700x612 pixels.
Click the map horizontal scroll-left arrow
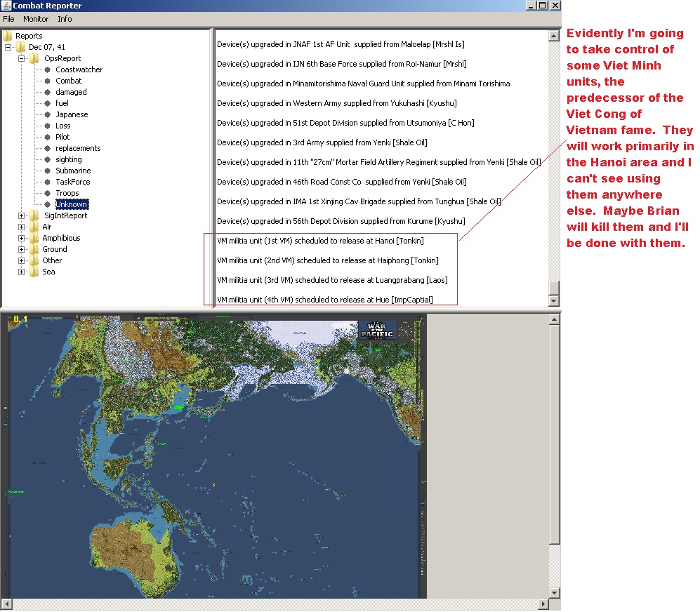point(6,604)
